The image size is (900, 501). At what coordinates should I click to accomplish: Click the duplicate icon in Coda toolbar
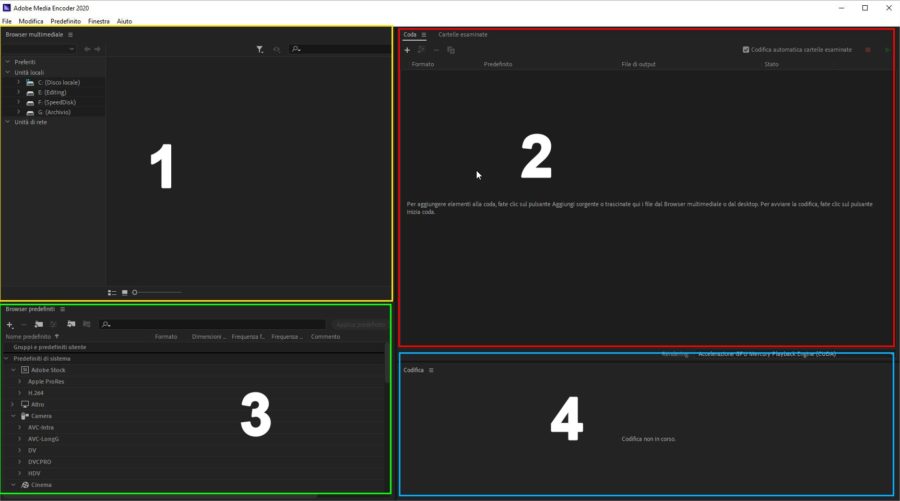(x=451, y=51)
